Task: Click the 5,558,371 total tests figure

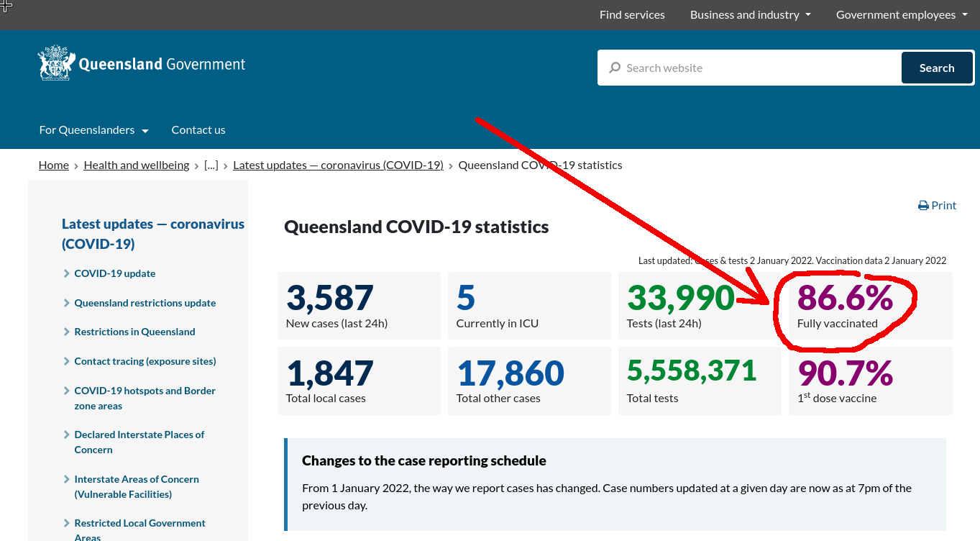Action: point(692,370)
